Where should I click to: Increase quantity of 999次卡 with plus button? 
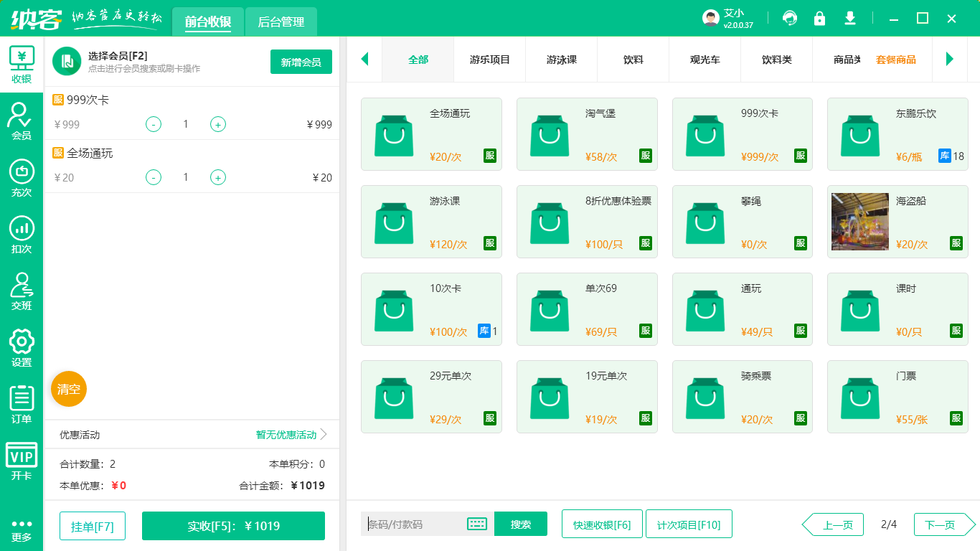[217, 124]
